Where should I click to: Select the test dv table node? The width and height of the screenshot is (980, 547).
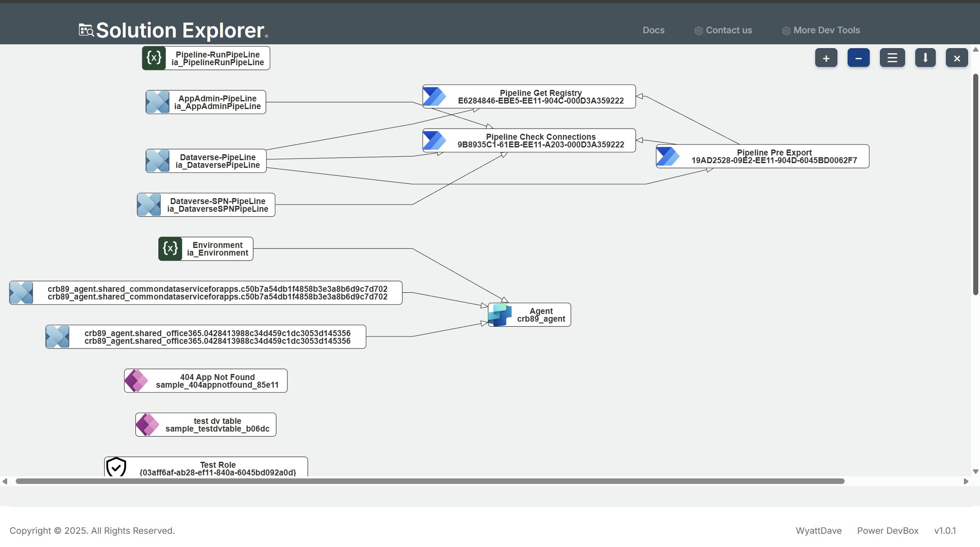(x=217, y=425)
